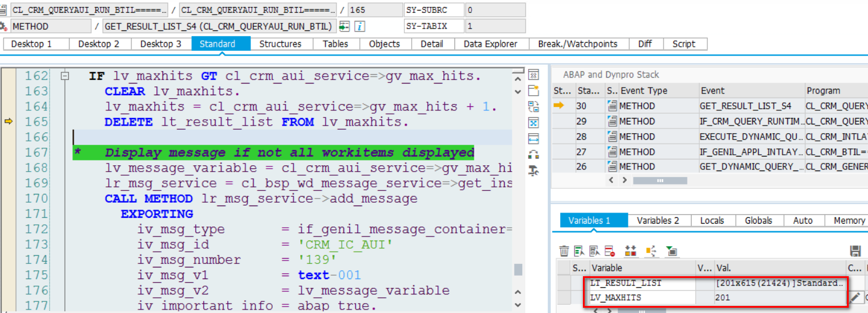The image size is (868, 313).
Task: Click the Val. column header
Action: tap(780, 267)
